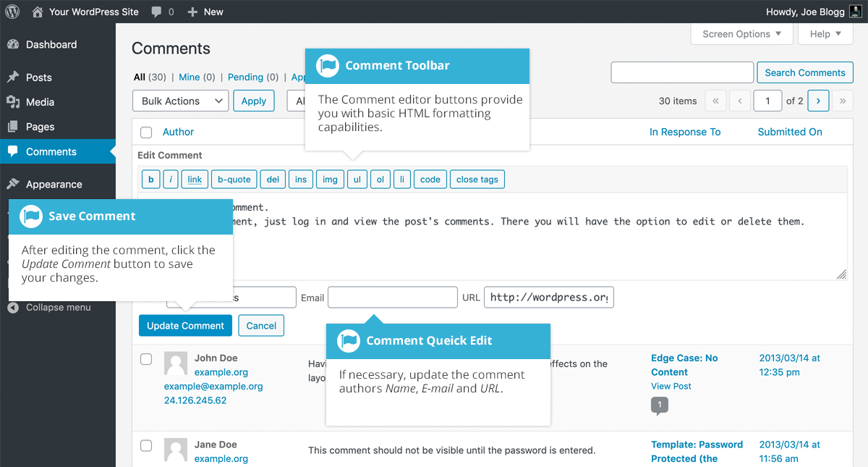Click John Doe's avatar thumbnail

176,363
